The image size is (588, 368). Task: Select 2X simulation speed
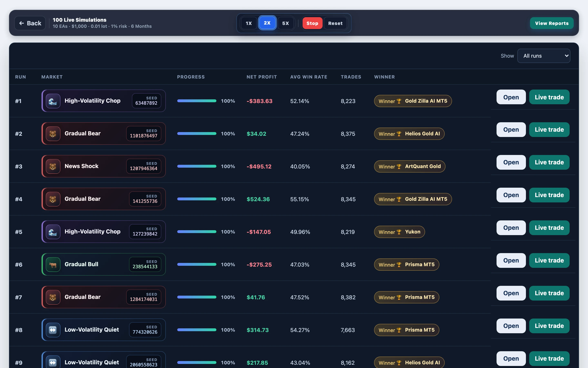[x=267, y=23]
